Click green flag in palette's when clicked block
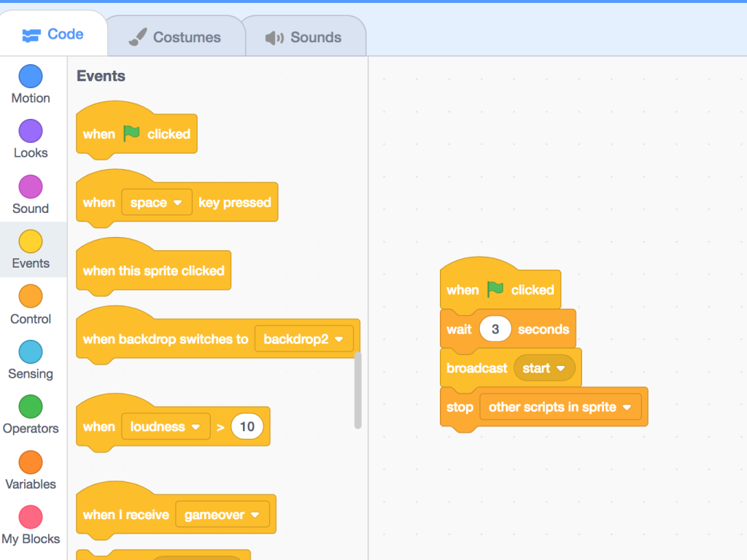Screen dimensions: 747x560 click(x=131, y=133)
